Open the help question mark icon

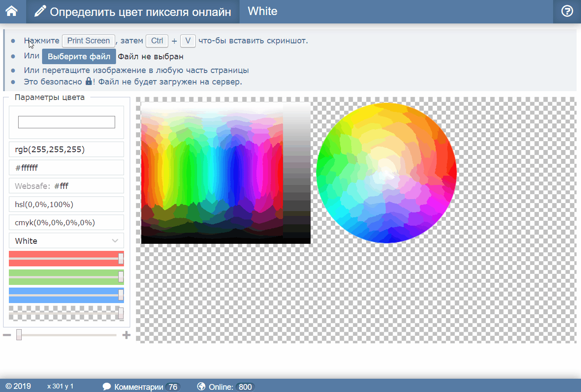[567, 12]
